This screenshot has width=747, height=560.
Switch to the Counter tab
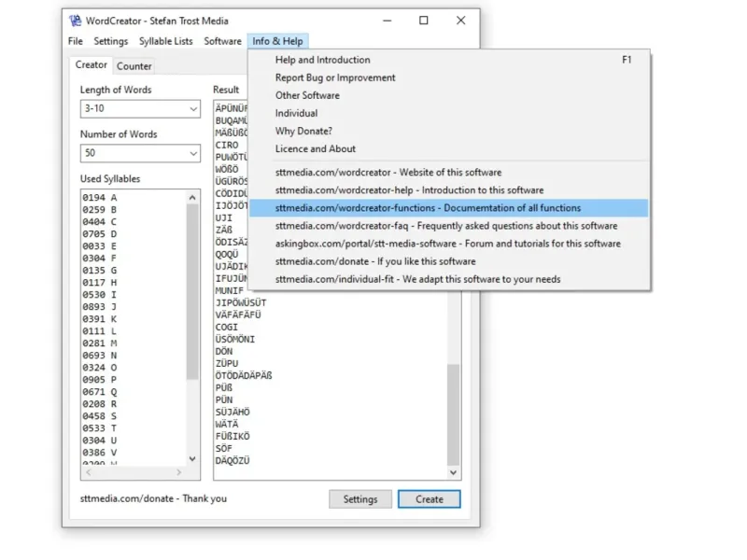tap(134, 66)
